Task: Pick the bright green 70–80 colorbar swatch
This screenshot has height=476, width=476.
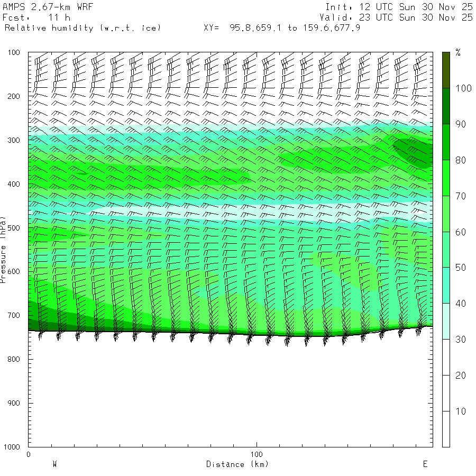Action: (446, 178)
